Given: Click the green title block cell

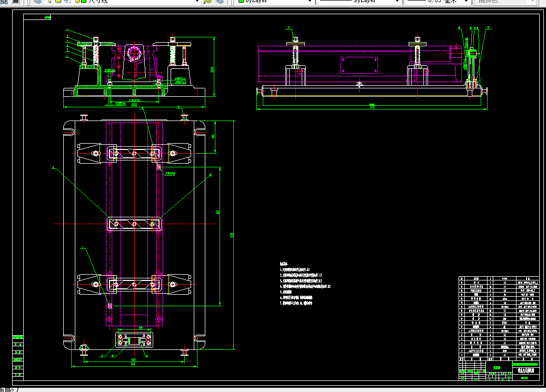Looking at the screenshot, I should pos(525,365).
